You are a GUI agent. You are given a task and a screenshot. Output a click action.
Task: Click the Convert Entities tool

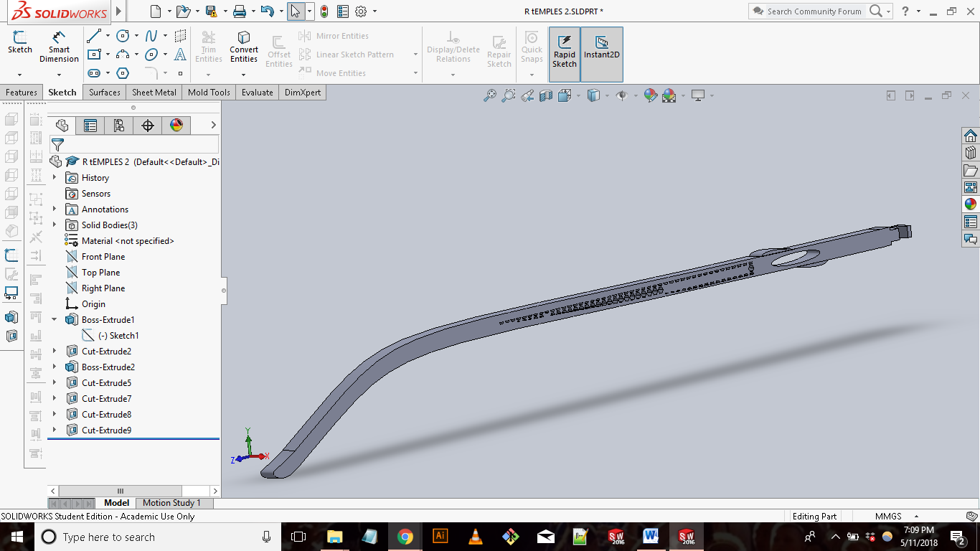tap(244, 47)
